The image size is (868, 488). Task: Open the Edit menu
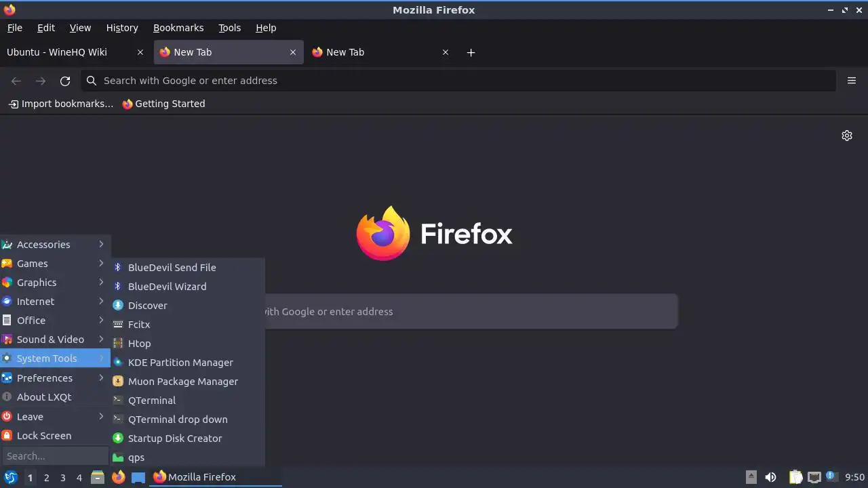pos(46,28)
